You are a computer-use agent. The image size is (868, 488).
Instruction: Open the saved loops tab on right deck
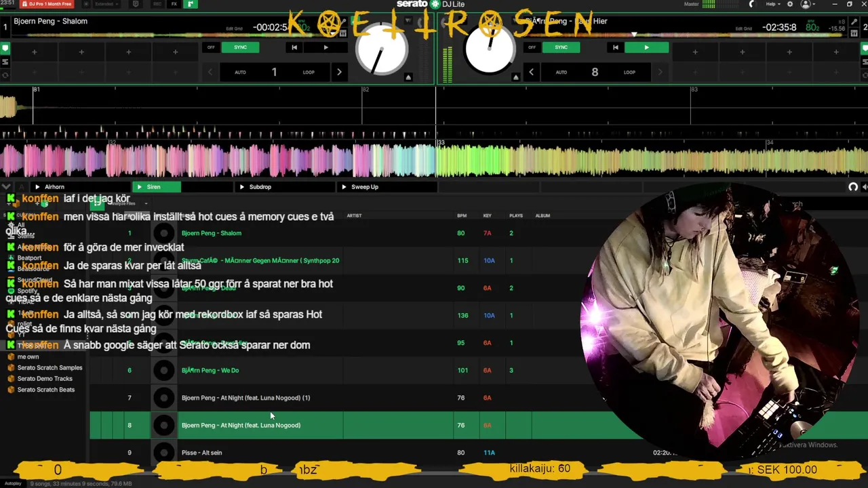[x=863, y=62]
